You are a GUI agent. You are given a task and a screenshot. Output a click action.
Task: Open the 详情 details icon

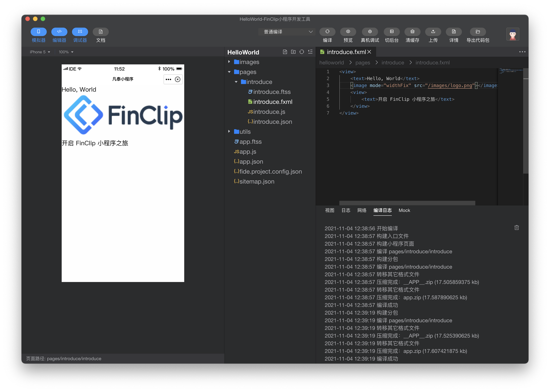tap(454, 32)
